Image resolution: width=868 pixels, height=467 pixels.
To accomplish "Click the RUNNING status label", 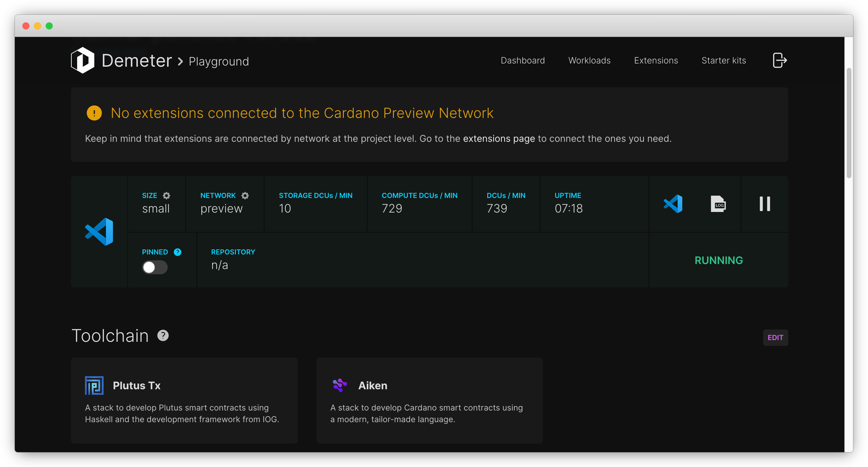I will (719, 261).
